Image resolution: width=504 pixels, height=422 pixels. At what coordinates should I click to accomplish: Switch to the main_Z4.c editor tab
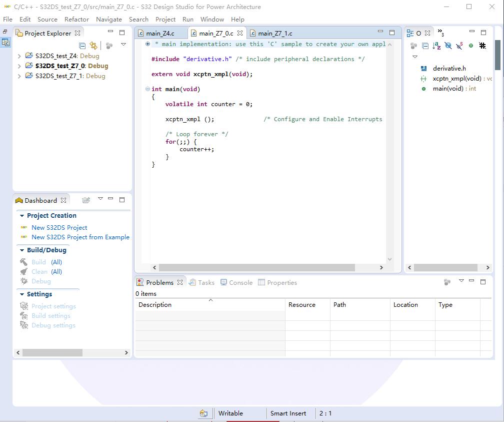pos(160,34)
